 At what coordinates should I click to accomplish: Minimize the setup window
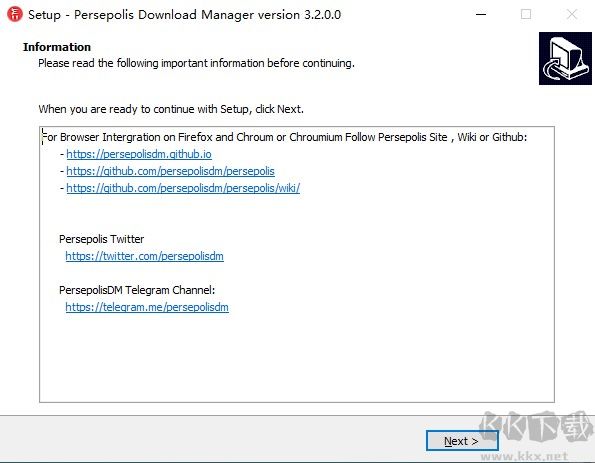click(481, 14)
